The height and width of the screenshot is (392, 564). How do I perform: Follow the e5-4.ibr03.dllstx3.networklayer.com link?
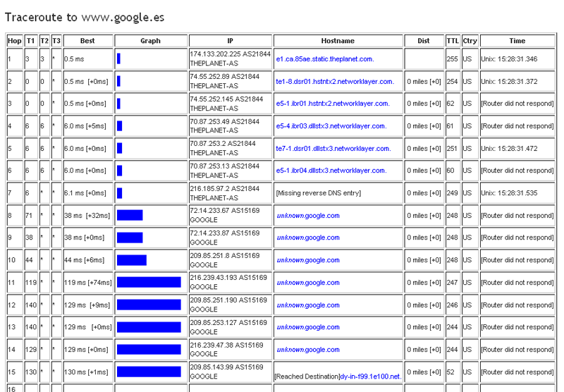click(x=331, y=126)
